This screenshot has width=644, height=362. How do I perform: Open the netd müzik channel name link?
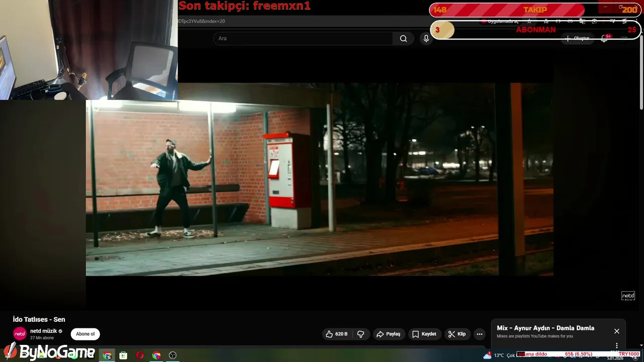[x=44, y=331]
